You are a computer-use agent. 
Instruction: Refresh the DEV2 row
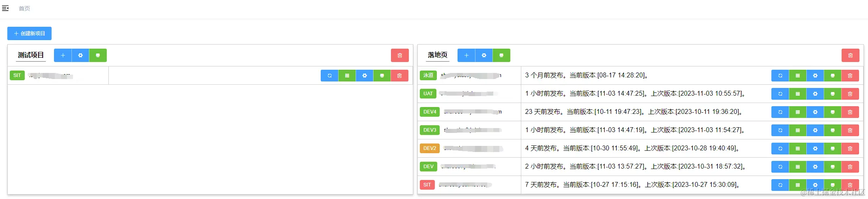780,149
